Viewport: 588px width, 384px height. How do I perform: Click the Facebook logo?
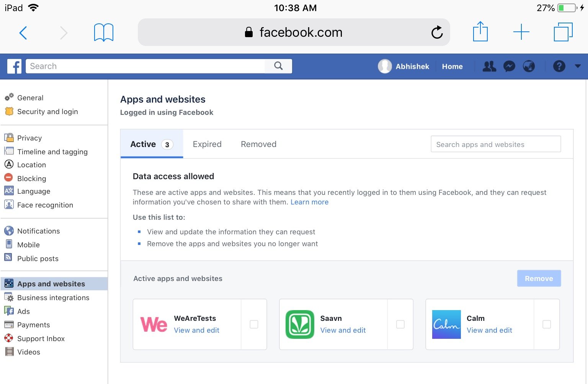[14, 66]
